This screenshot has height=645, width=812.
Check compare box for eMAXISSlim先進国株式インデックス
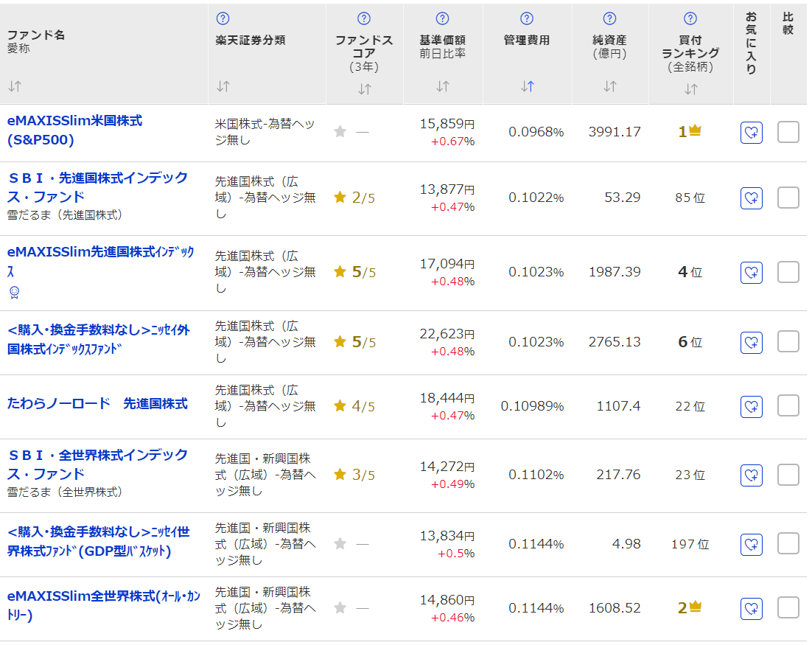788,272
